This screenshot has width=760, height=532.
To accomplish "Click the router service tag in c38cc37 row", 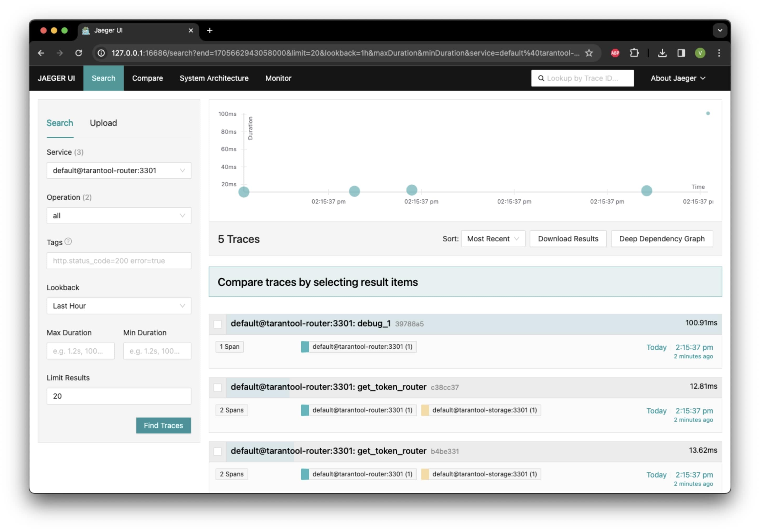I will click(359, 410).
